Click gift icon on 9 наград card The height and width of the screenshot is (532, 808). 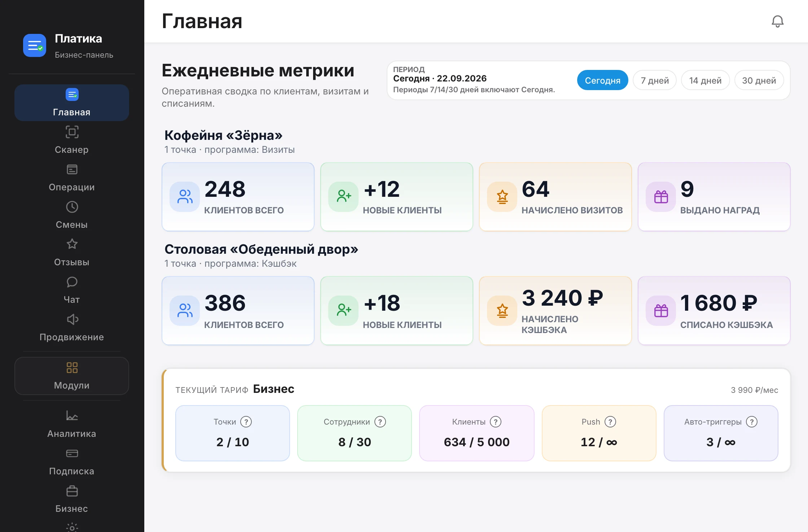tap(661, 197)
